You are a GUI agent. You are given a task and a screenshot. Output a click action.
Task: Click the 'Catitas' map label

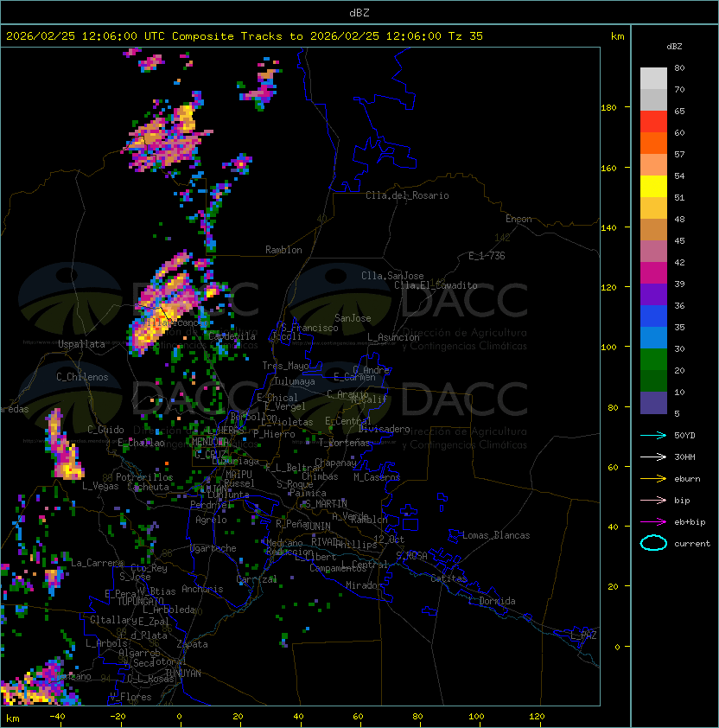[449, 578]
